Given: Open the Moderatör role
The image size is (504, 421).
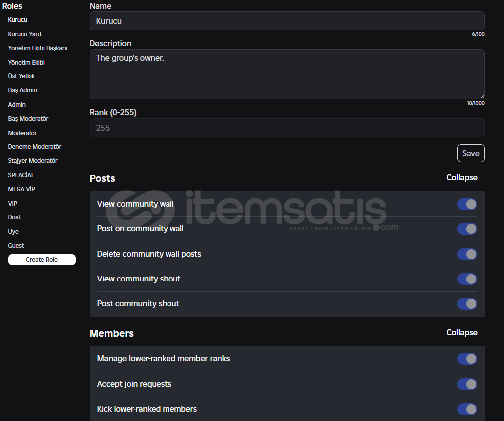Looking at the screenshot, I should (x=22, y=133).
